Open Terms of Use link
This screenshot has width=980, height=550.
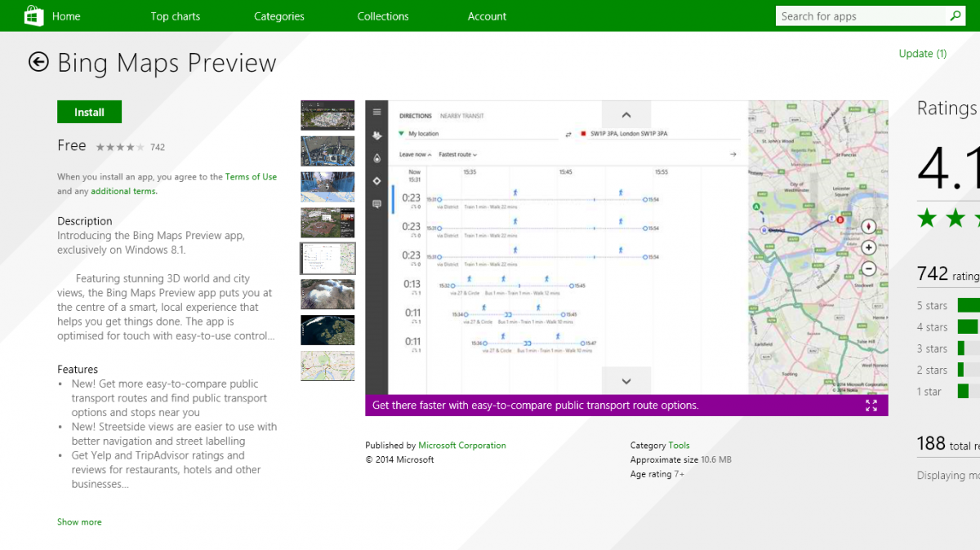tap(251, 176)
